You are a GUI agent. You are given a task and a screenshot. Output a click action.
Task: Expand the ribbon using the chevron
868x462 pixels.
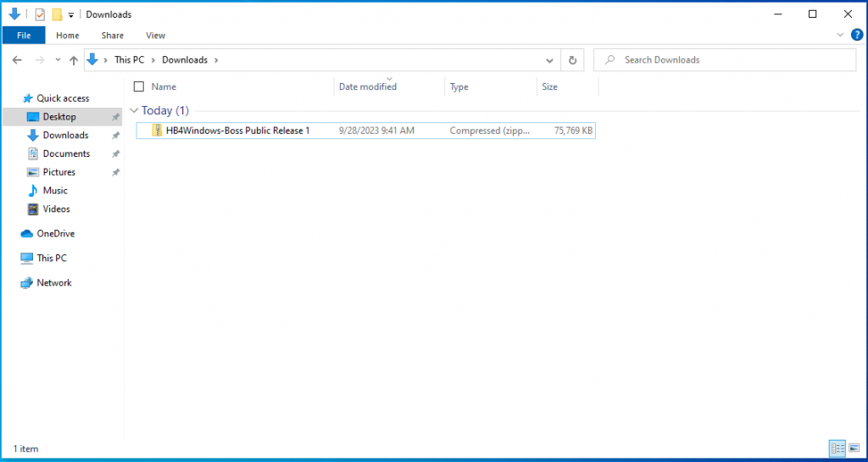(840, 35)
